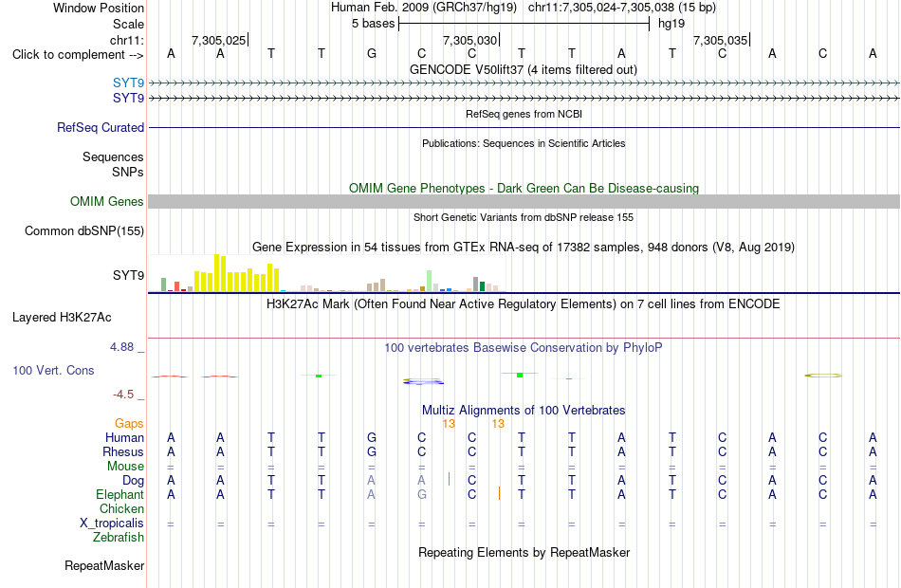Open the upper light-blue SYT9 GENCODE track label
901x588 pixels.
click(128, 83)
